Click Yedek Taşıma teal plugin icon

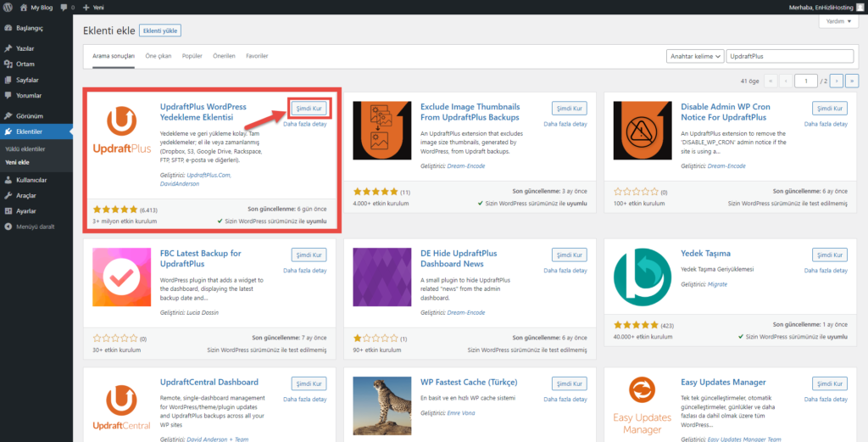tap(643, 278)
